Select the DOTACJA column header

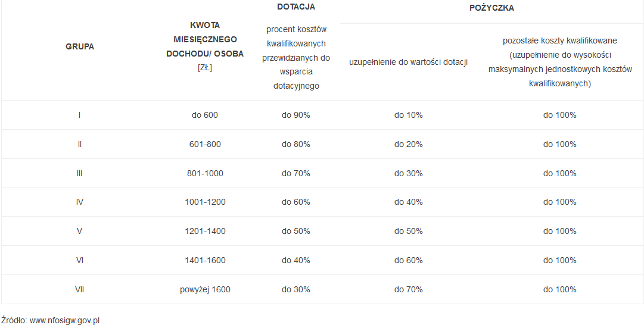point(295,7)
